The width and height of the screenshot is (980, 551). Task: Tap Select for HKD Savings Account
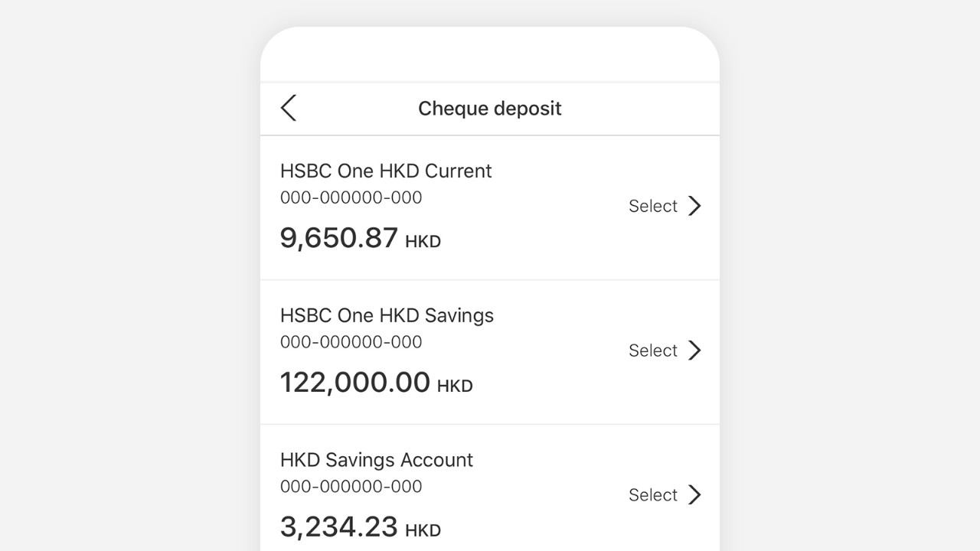coord(653,495)
